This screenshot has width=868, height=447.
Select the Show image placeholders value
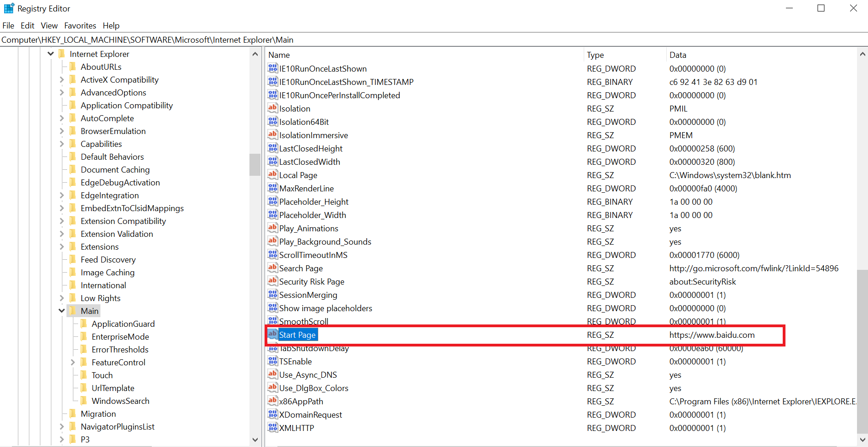(x=326, y=308)
